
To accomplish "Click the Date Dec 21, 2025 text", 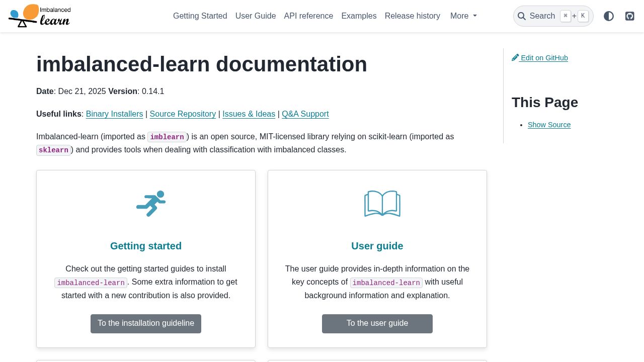I will [71, 92].
